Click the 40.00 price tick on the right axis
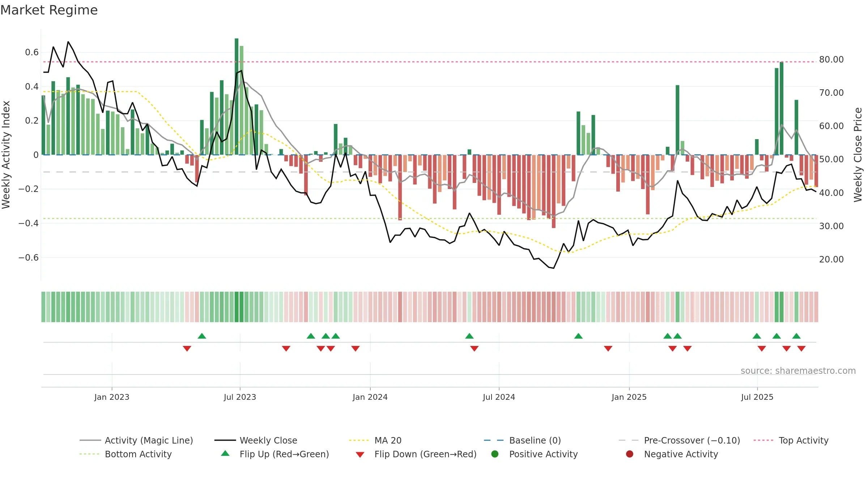The width and height of the screenshot is (868, 488). coord(831,193)
